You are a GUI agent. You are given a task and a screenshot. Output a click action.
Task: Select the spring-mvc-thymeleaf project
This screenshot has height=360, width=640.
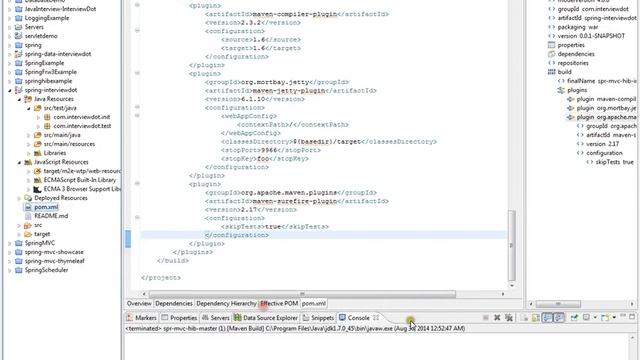pos(54,261)
